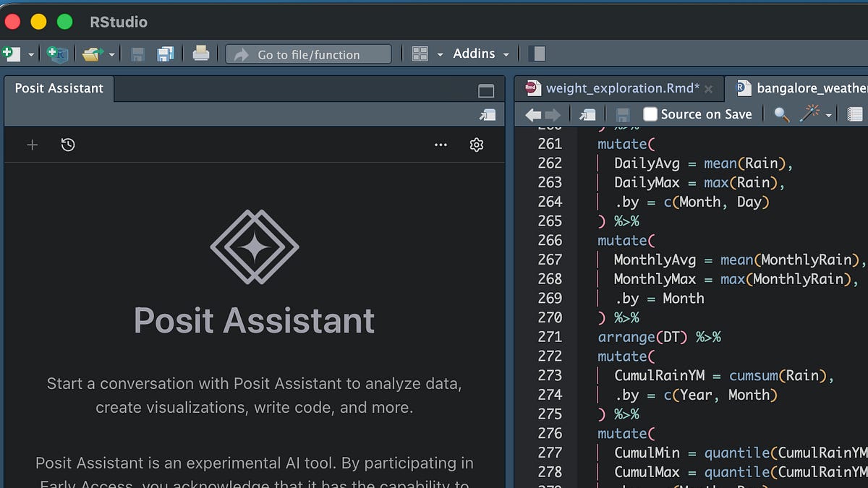The height and width of the screenshot is (488, 868).
Task: Click ".by = c(Year, Month)" code line
Action: pyautogui.click(x=696, y=395)
